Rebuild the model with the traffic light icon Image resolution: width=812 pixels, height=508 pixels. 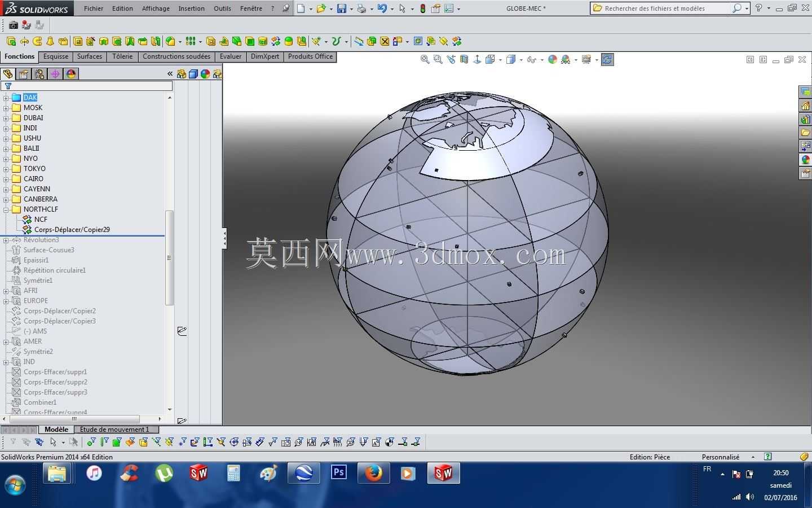(423, 8)
